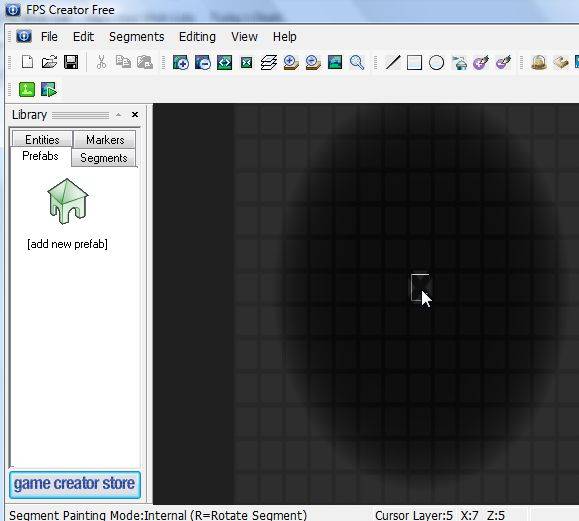Viewport: 579px width, 521px height.
Task: Move down a layer with minus icon
Action: (x=313, y=62)
